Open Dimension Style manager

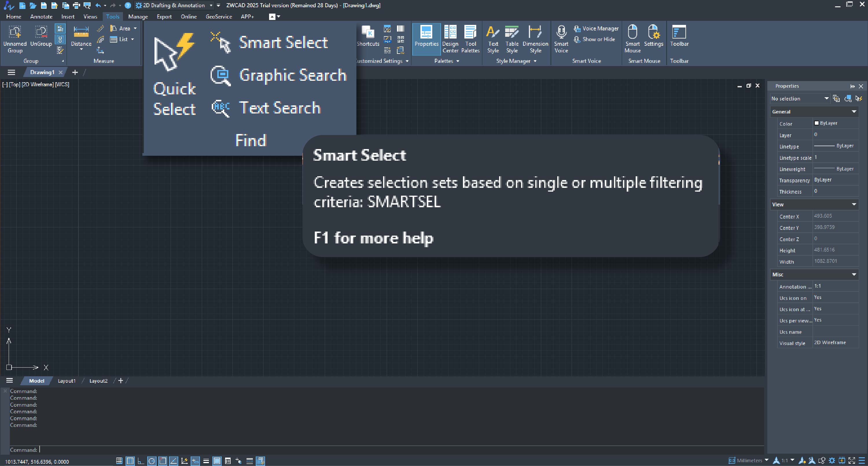point(536,39)
